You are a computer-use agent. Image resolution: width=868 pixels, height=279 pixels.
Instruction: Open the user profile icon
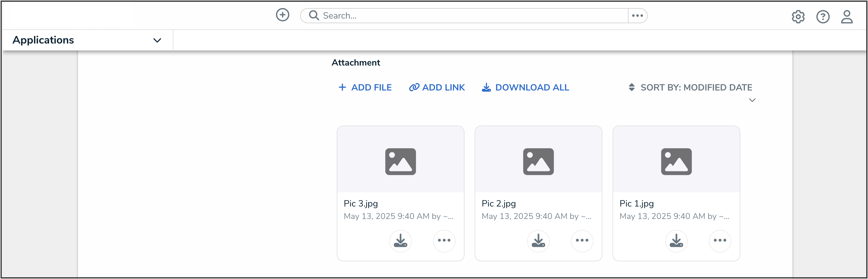pyautogui.click(x=847, y=17)
